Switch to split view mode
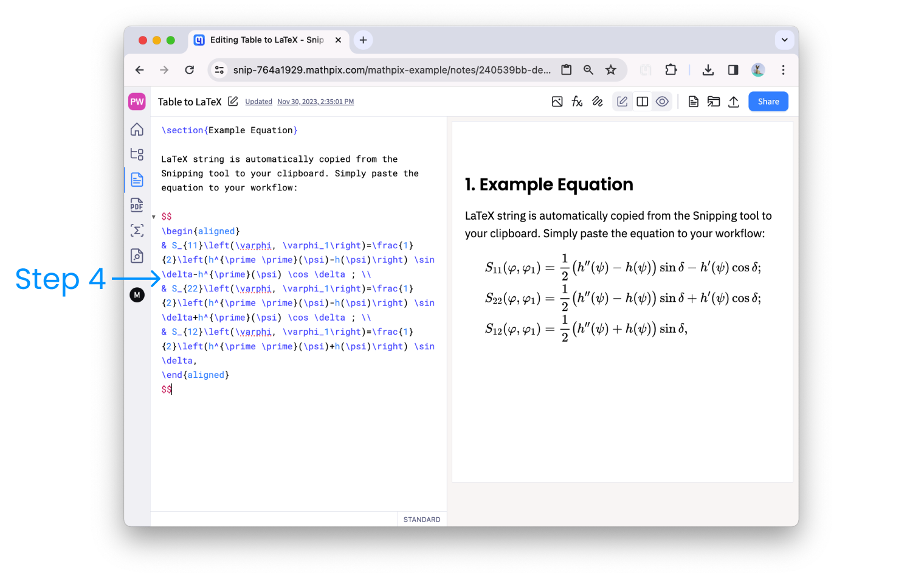Image resolution: width=924 pixels, height=578 pixels. click(643, 101)
